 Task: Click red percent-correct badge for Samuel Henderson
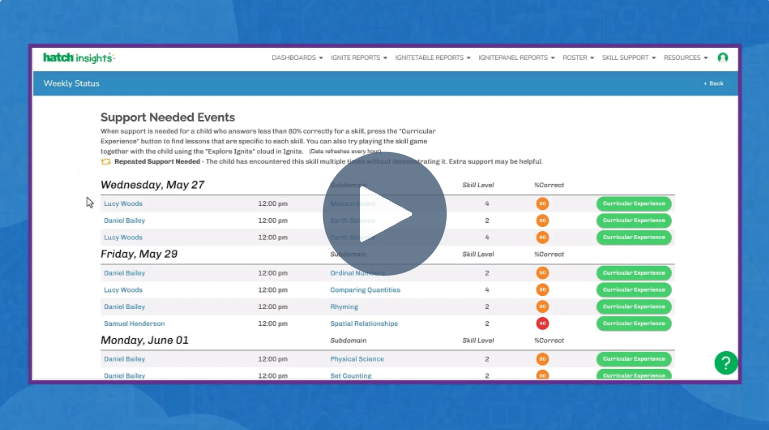[542, 324]
